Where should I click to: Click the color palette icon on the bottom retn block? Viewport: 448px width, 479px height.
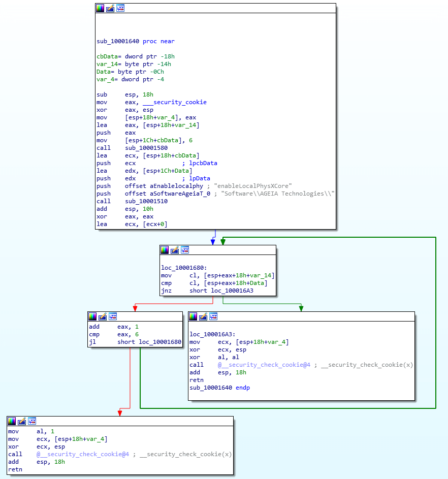11,421
